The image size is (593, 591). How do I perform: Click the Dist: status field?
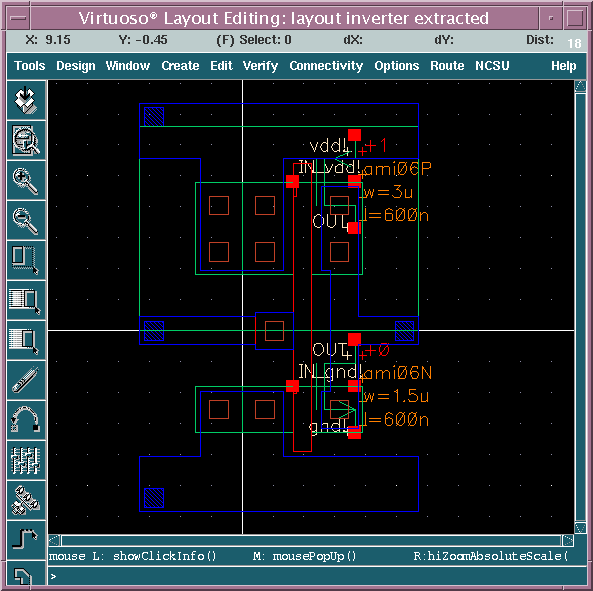tap(540, 40)
